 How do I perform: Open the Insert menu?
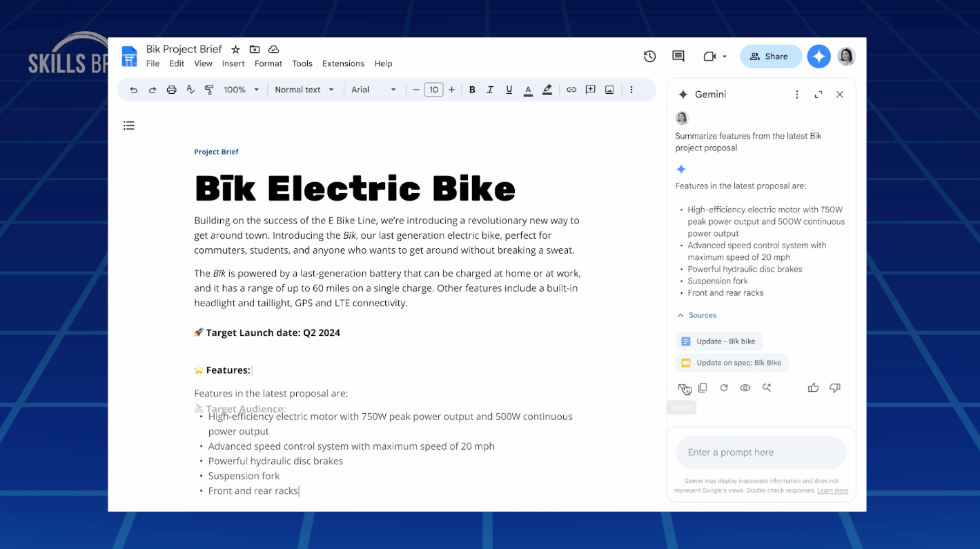(233, 63)
